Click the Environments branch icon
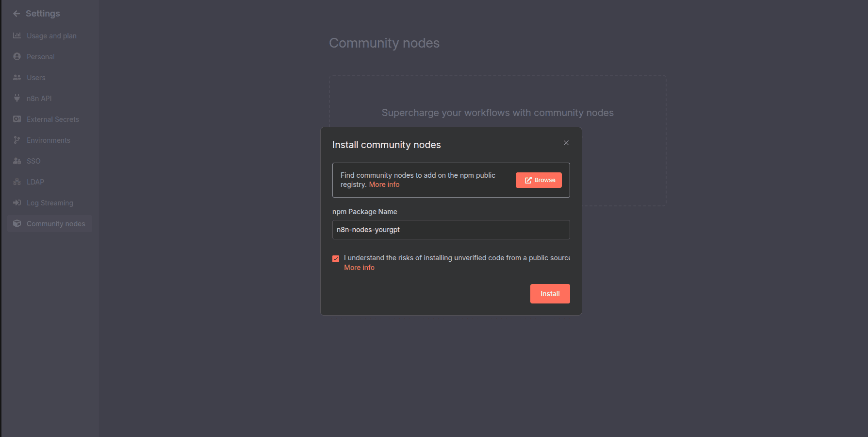This screenshot has width=868, height=437. pyautogui.click(x=17, y=140)
